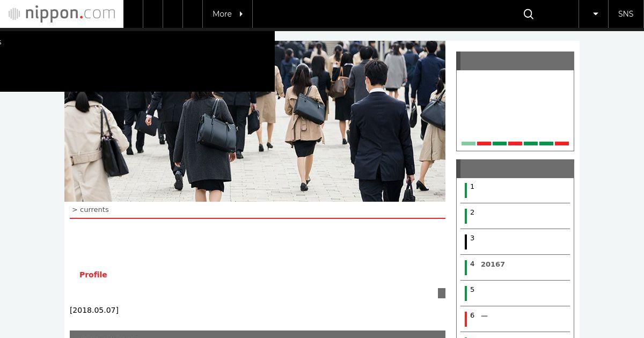Click the small gray square beside article
This screenshot has width=644, height=338.
442,293
